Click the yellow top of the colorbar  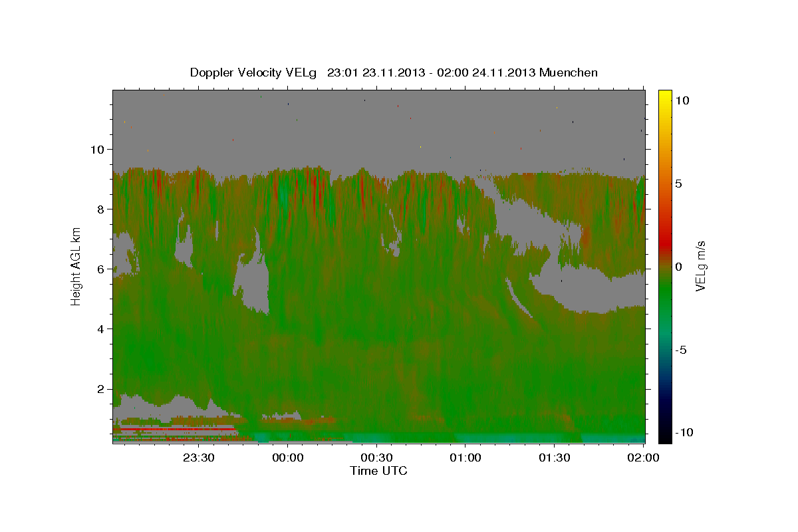point(665,94)
